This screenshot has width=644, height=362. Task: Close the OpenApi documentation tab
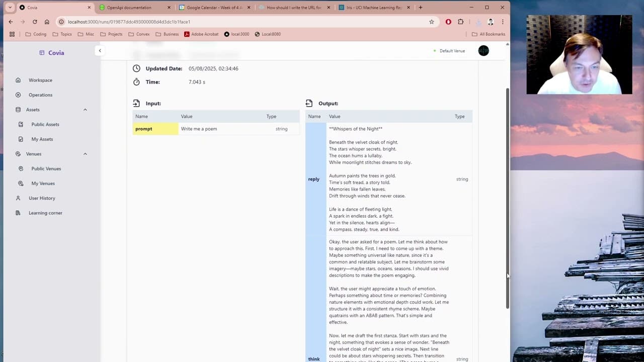point(169,8)
